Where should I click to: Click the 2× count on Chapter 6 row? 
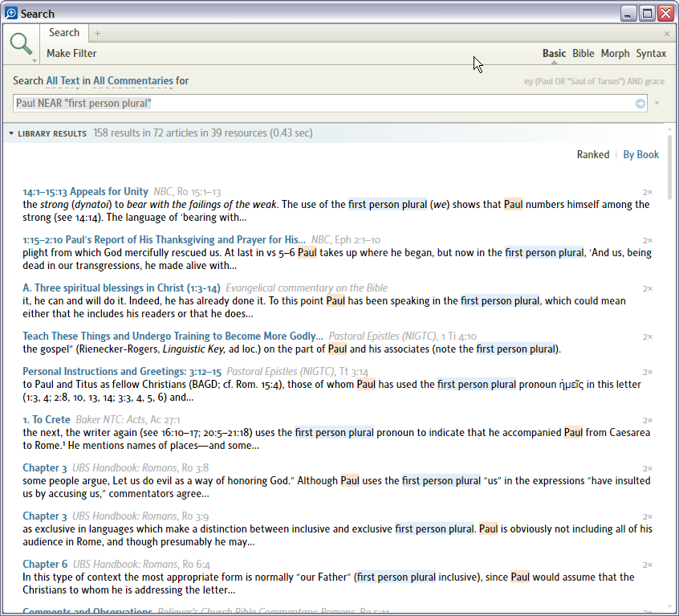pyautogui.click(x=648, y=565)
